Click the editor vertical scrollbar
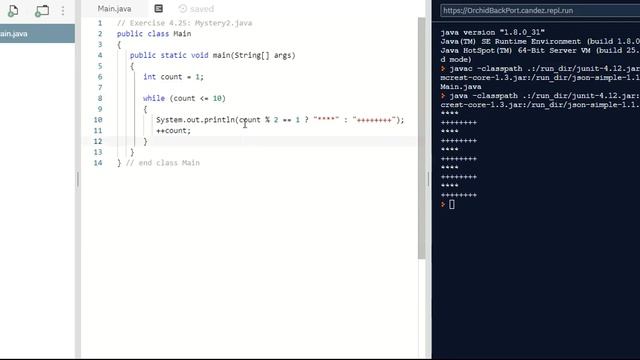The height and width of the screenshot is (360, 640). pos(422,138)
